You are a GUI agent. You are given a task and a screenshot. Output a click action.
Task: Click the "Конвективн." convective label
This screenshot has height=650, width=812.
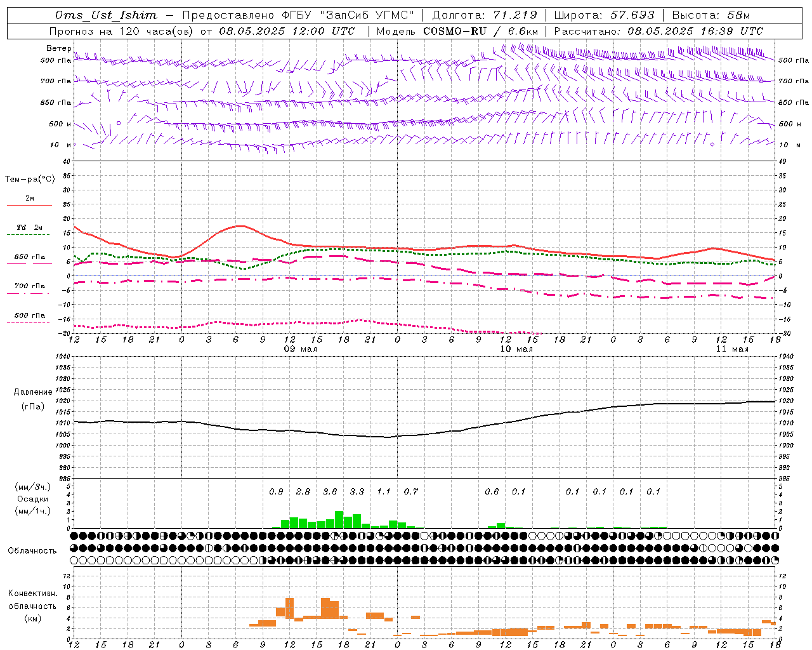pos(32,594)
